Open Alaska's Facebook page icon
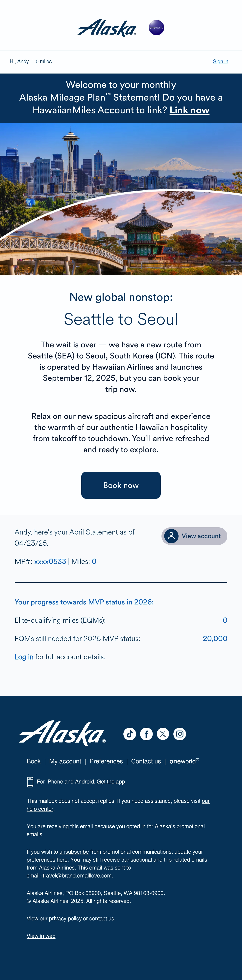The image size is (242, 980). (x=146, y=733)
